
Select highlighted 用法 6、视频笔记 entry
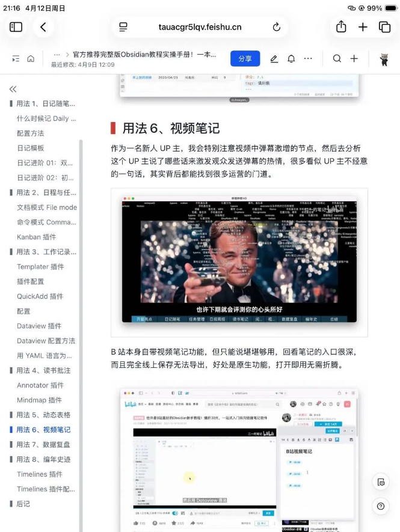43,430
